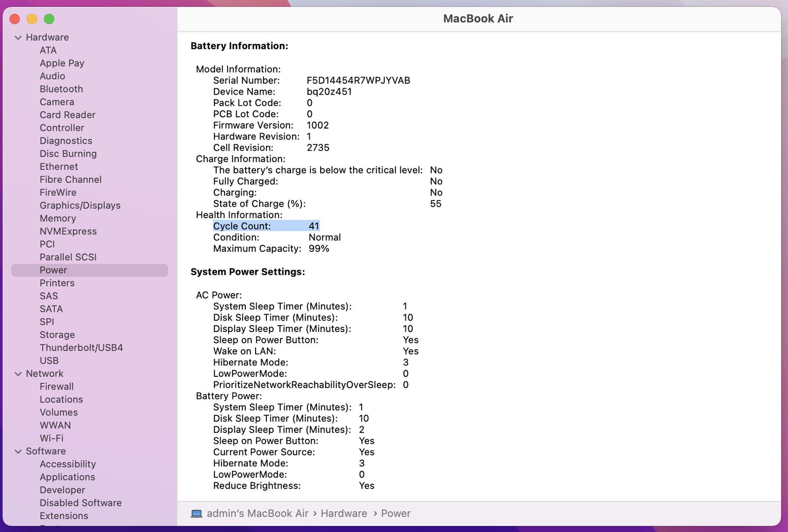Open WWAN details
This screenshot has height=532, width=788.
[x=55, y=425]
